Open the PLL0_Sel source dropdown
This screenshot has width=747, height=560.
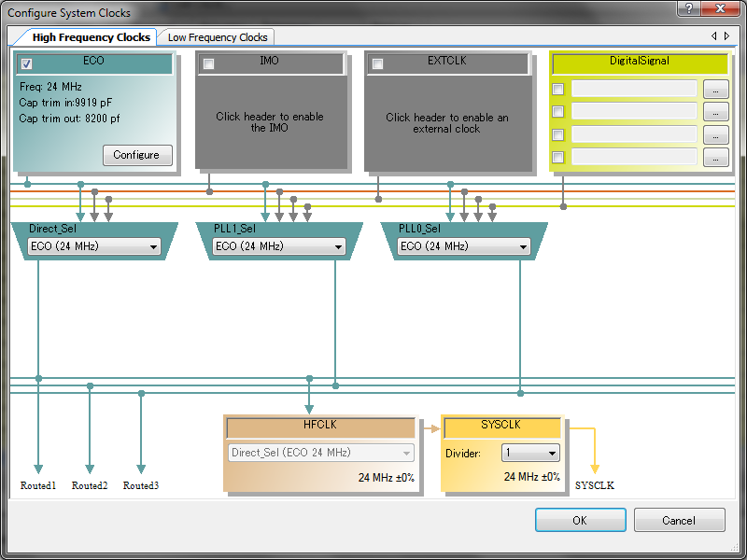coord(463,246)
